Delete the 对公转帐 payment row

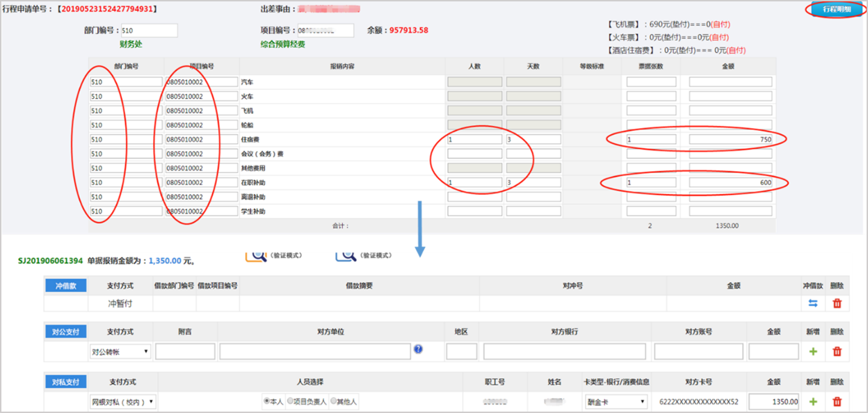[837, 352]
